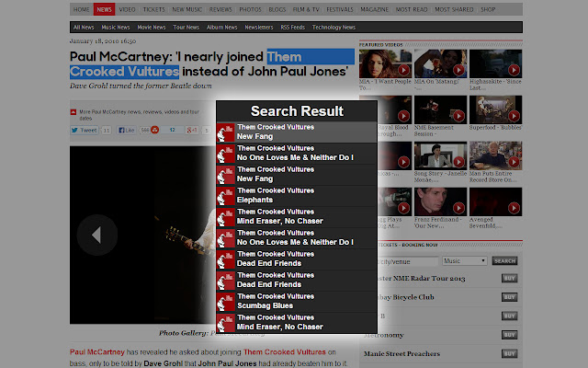Play the Song Story Janelle Monáe video
This screenshot has width=588, height=368.
pos(441,155)
